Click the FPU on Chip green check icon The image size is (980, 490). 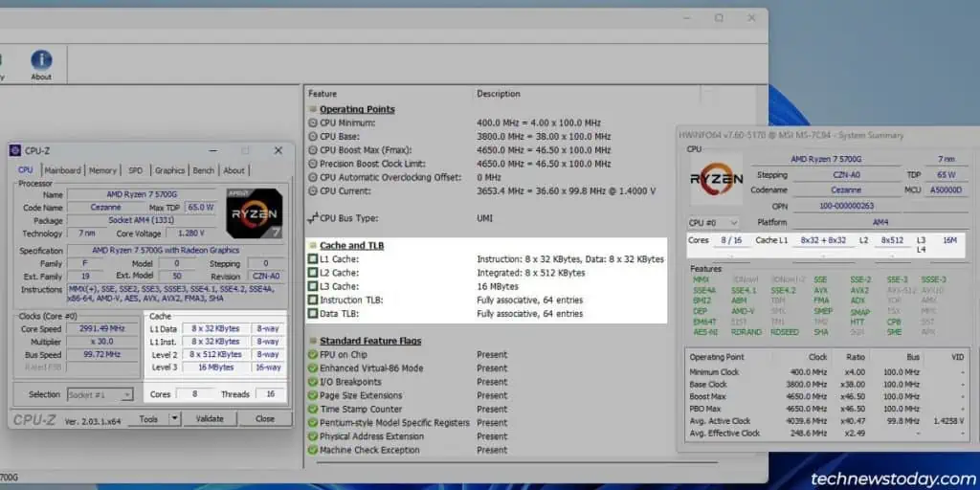[313, 355]
